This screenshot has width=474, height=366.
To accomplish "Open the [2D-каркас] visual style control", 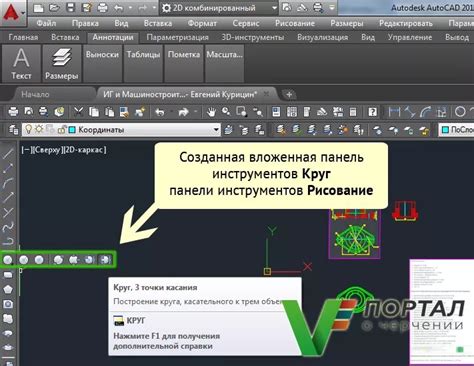I will click(x=85, y=150).
